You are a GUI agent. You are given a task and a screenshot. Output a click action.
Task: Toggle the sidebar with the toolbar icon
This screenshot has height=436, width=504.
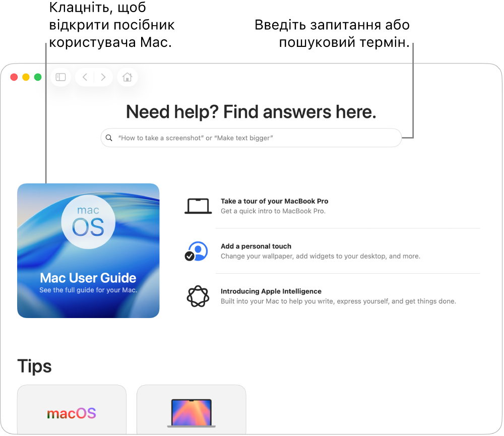click(x=61, y=77)
